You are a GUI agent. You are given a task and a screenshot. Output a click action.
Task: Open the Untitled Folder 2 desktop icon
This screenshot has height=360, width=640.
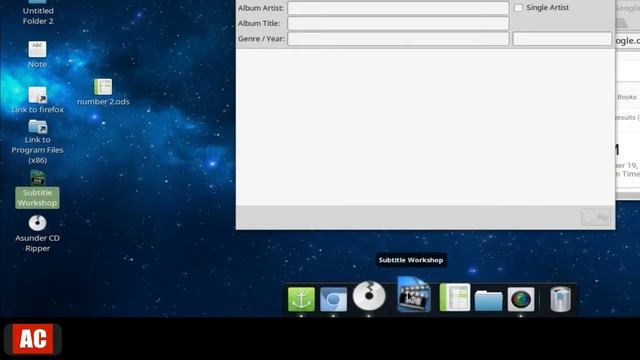(38, 13)
